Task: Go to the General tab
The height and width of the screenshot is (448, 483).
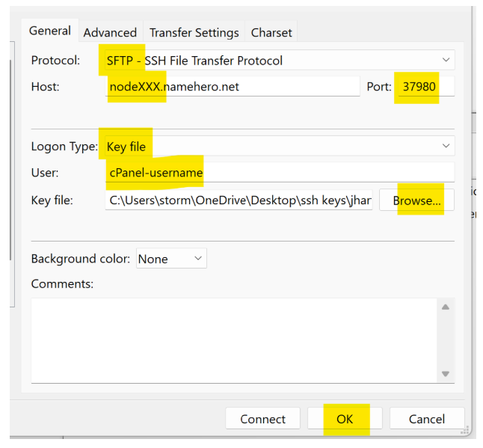Action: coord(49,31)
